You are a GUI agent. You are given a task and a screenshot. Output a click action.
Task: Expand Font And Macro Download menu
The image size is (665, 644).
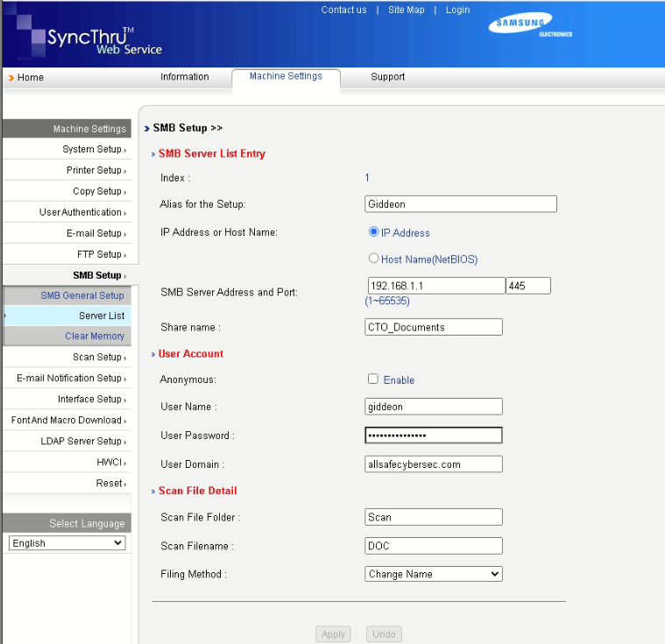(x=68, y=420)
